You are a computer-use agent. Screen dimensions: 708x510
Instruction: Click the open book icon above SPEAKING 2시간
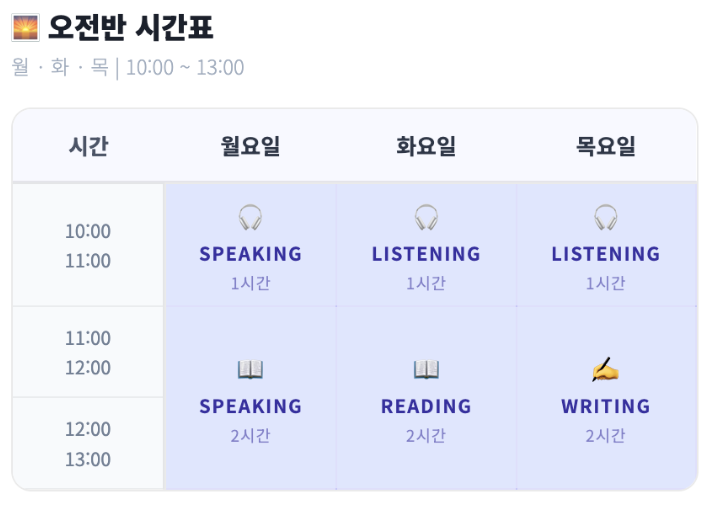(250, 370)
